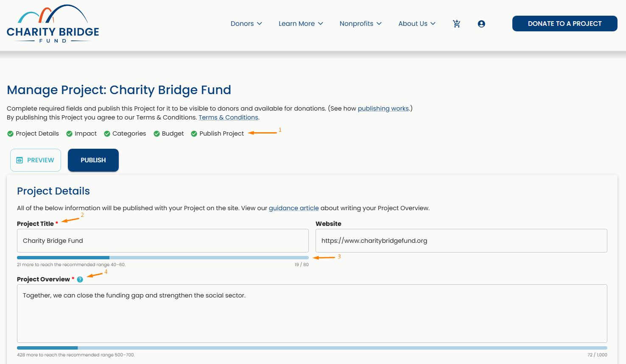
Task: Focus the Website URL input field
Action: click(x=461, y=241)
